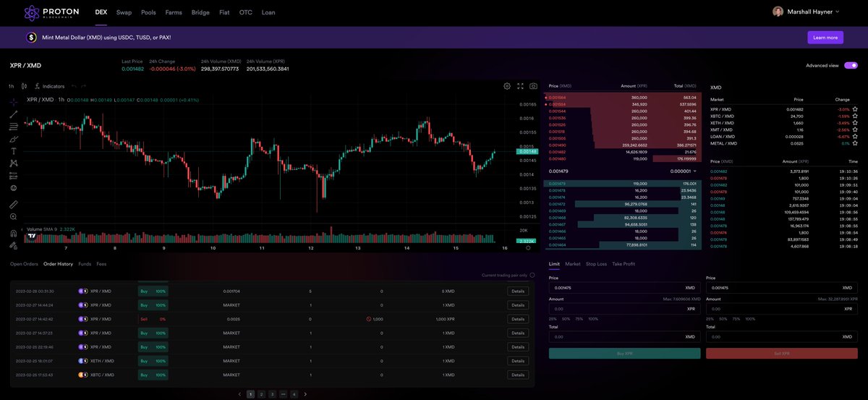The image size is (868, 400).
Task: Switch to the Open Orders tab
Action: tap(24, 264)
